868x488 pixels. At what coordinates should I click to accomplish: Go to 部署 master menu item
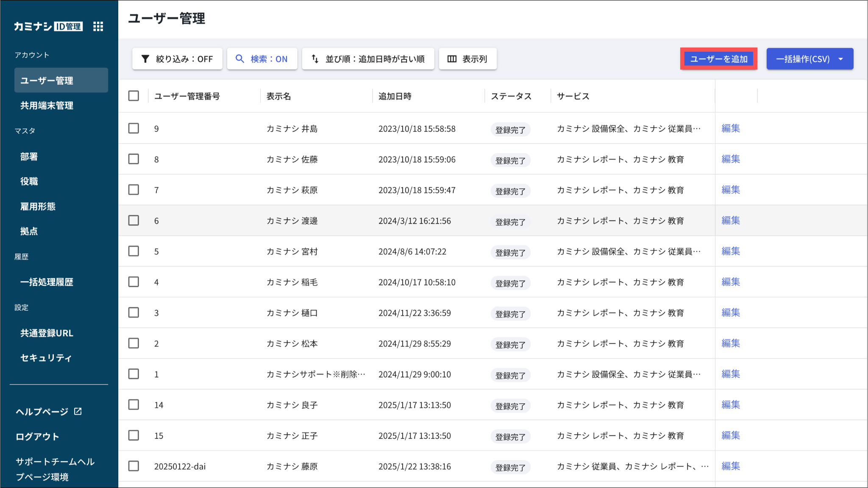(x=29, y=156)
